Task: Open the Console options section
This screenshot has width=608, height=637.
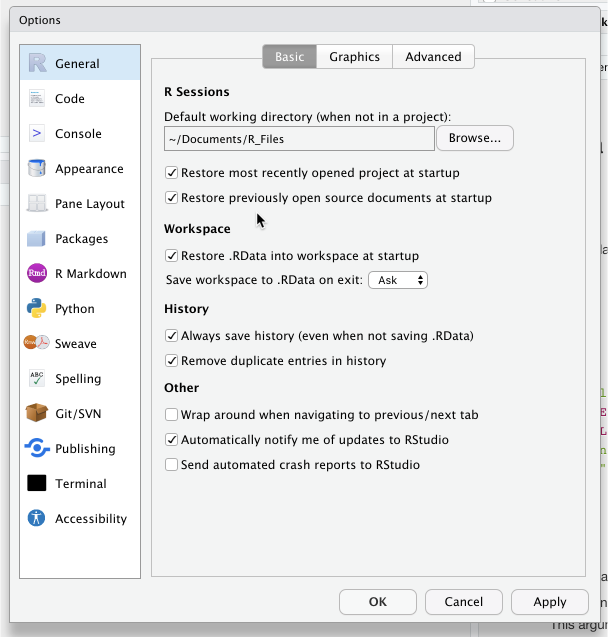Action: coord(80,134)
